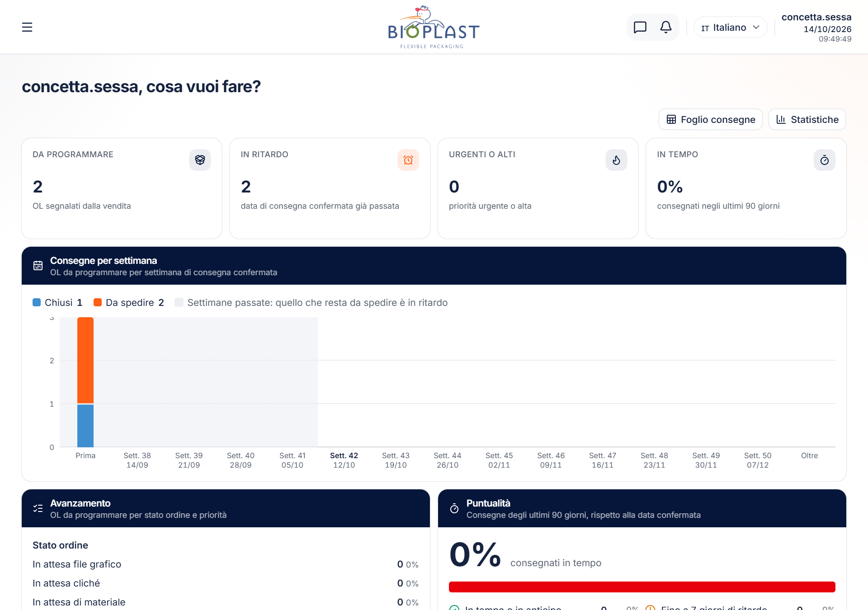The height and width of the screenshot is (610, 868).
Task: Click the In attesa di materiale row
Action: click(x=226, y=602)
